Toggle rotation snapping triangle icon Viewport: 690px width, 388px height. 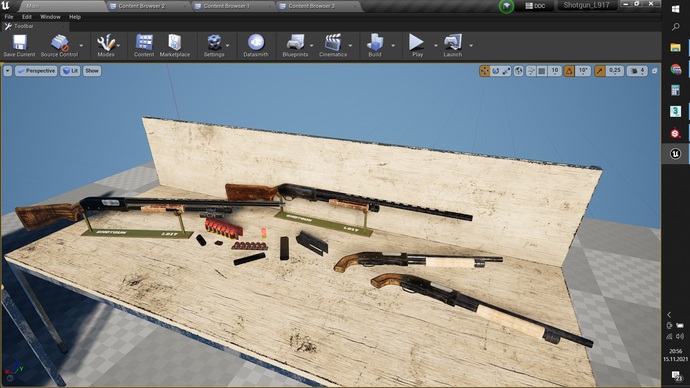pyautogui.click(x=569, y=71)
